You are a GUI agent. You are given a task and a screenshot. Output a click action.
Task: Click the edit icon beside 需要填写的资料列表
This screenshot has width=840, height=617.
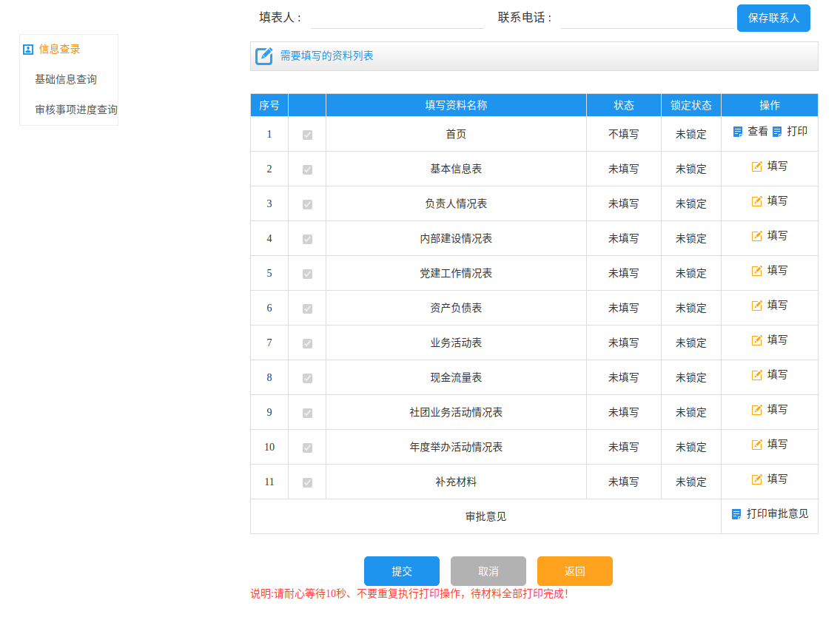pyautogui.click(x=264, y=56)
